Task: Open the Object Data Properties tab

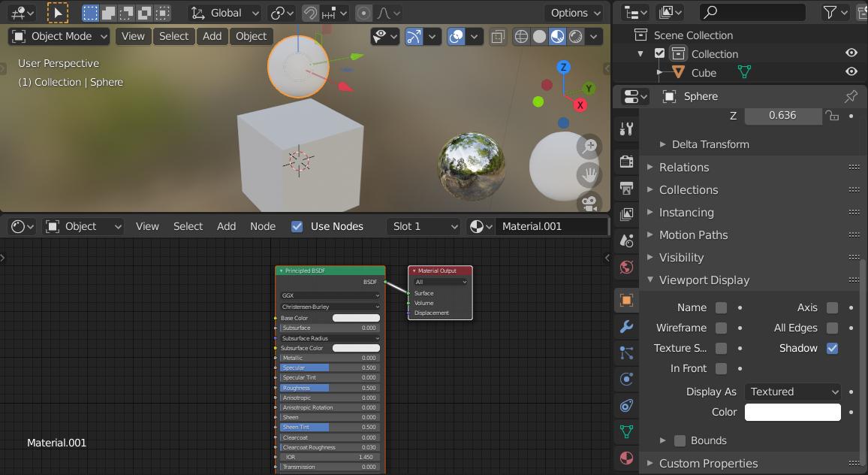Action: 626,432
